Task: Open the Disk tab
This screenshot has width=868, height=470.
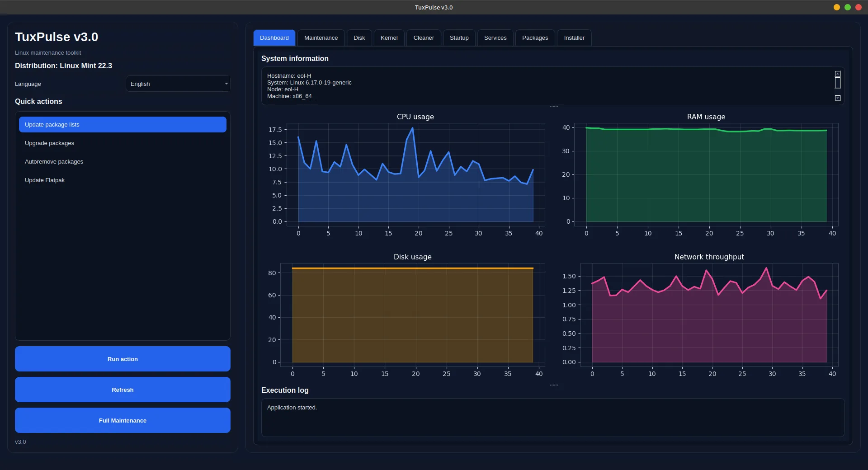Action: pyautogui.click(x=359, y=38)
